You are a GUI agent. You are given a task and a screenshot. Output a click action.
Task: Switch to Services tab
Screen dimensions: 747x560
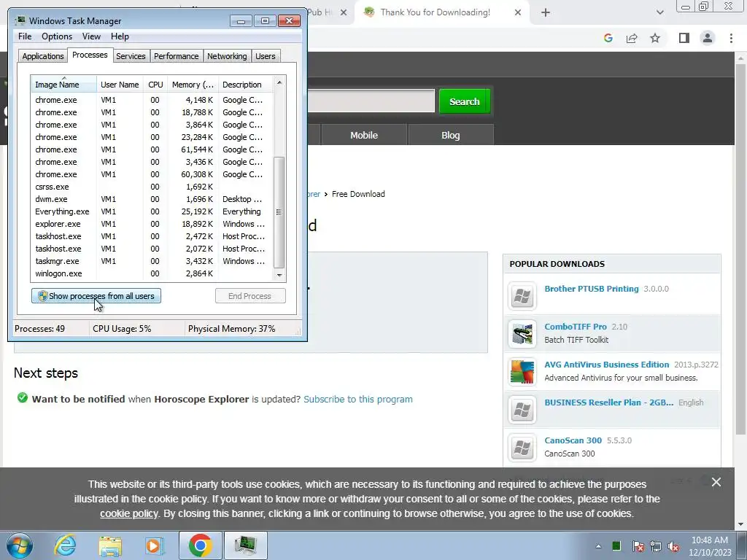pos(131,55)
